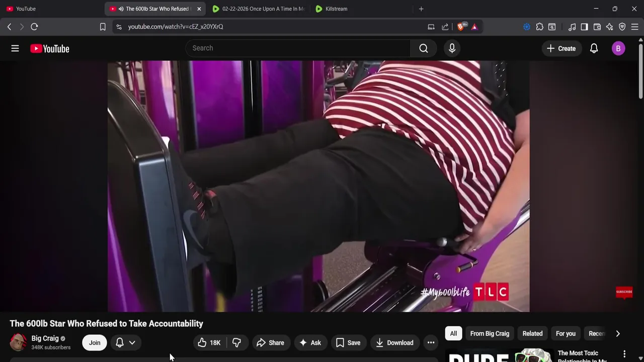644x362 pixels.
Task: Open The Most Toxic Relationship video title
Action: click(x=582, y=356)
